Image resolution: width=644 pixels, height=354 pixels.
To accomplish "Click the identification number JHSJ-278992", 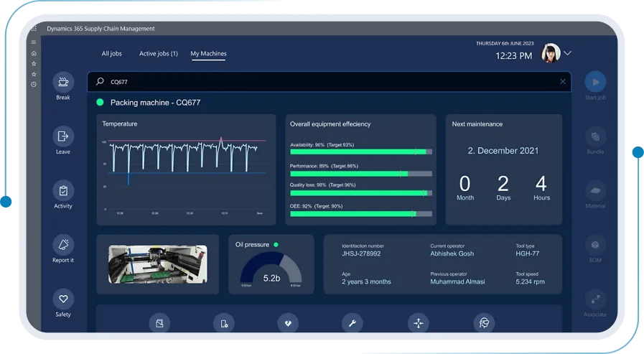I will pos(361,253).
